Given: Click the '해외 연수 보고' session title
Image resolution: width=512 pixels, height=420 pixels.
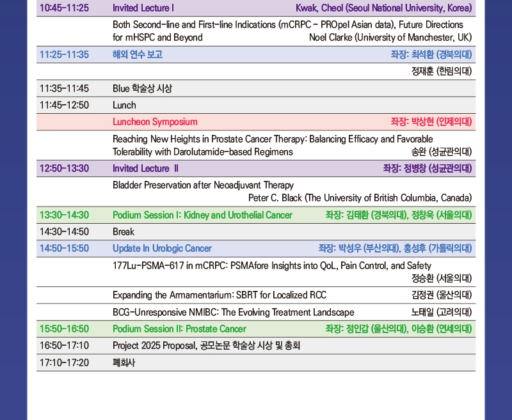Looking at the screenshot, I should coord(138,54).
